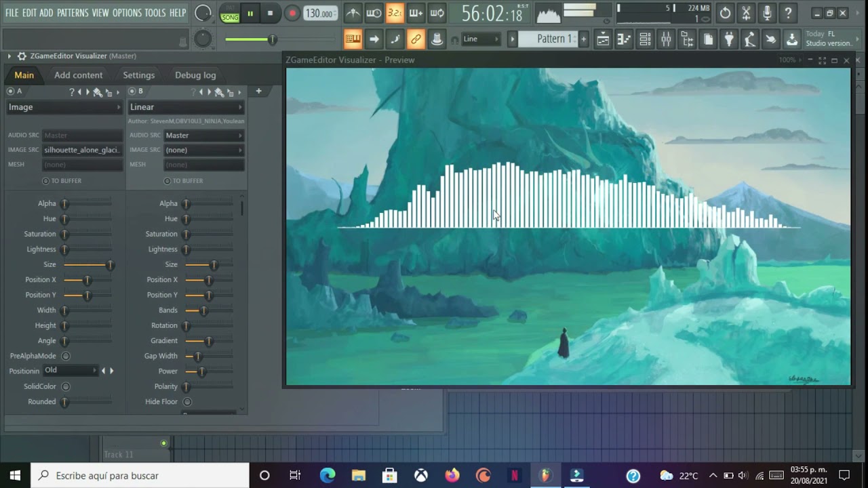Open the channel rack icon
This screenshot has width=868, height=488.
(645, 39)
